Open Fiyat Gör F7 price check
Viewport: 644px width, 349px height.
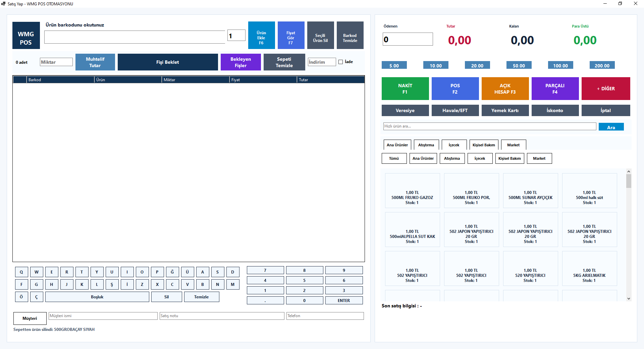[291, 35]
